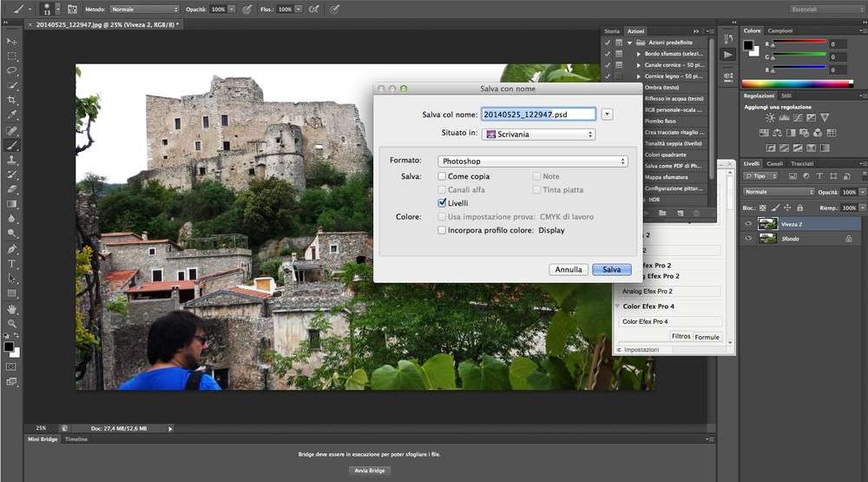Select the Lasso tool in the toolbar

(x=12, y=70)
